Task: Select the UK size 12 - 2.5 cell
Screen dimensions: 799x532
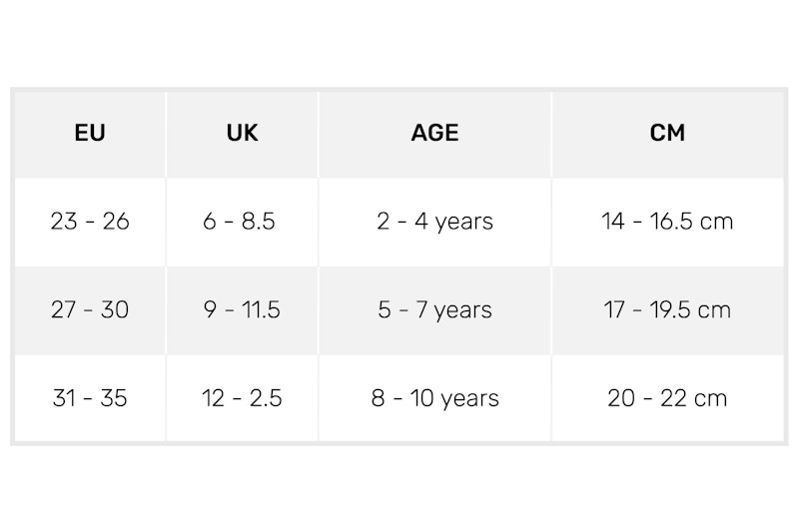Action: tap(242, 398)
